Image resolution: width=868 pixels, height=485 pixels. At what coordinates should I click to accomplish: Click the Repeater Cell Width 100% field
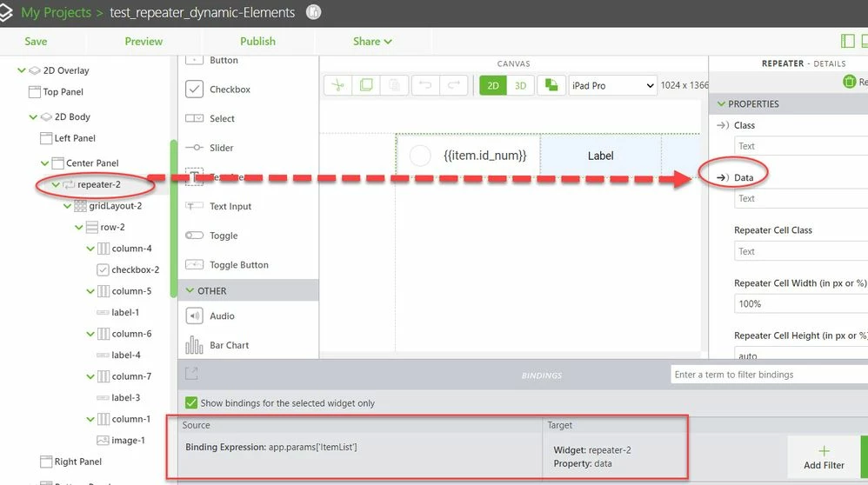click(x=801, y=303)
